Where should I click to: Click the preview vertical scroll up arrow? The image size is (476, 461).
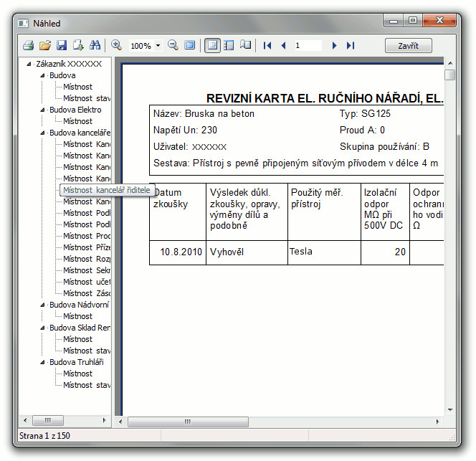click(450, 63)
